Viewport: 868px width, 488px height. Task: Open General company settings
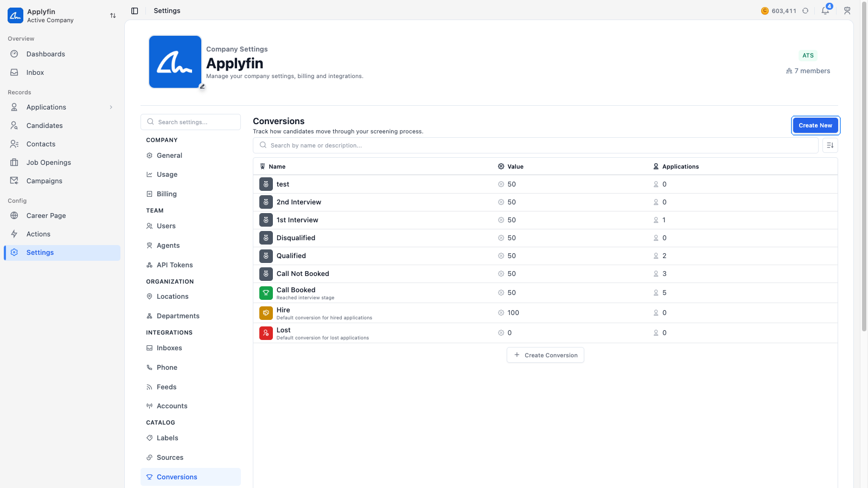(x=190, y=156)
